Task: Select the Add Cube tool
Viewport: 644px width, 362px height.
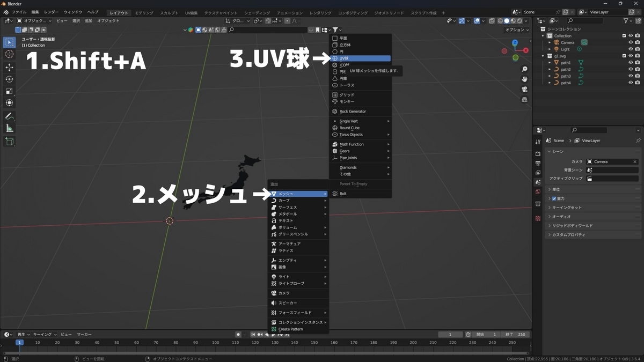Action: point(9,141)
